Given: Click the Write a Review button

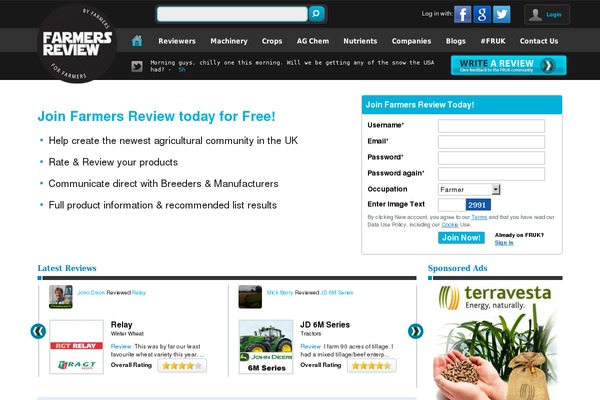Looking at the screenshot, I should [509, 65].
